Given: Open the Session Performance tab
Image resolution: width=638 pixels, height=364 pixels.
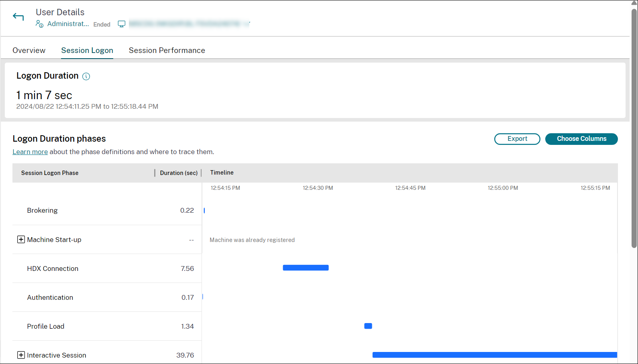Looking at the screenshot, I should 167,51.
